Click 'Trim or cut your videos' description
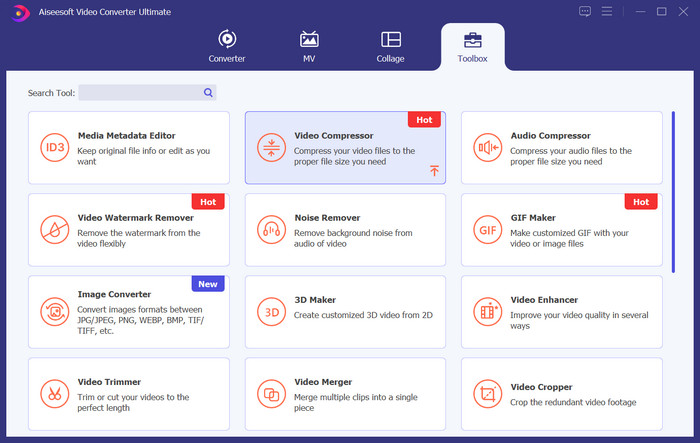 click(x=133, y=402)
